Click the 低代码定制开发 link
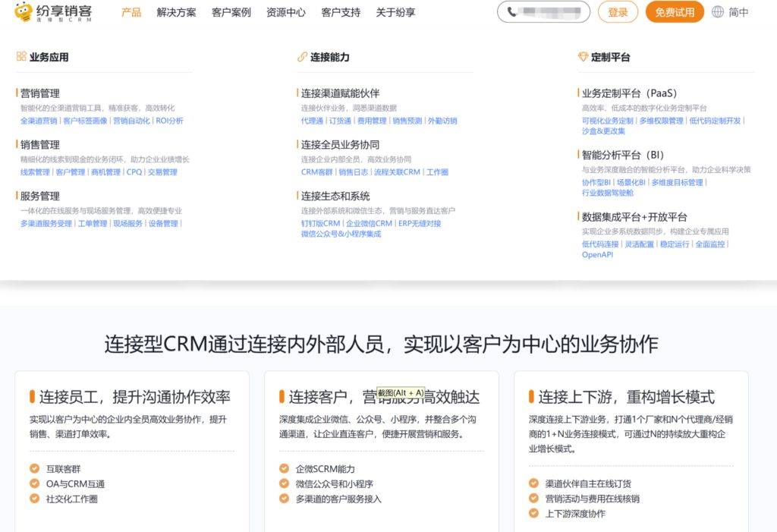This screenshot has height=532, width=777. click(715, 121)
